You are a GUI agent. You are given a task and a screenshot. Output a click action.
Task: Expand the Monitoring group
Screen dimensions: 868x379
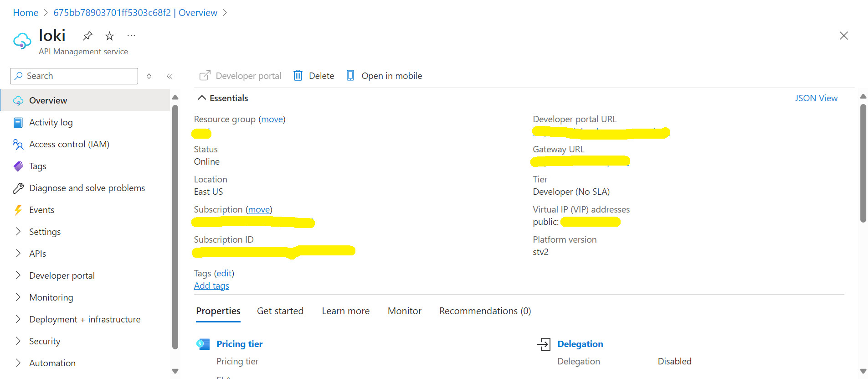click(18, 297)
